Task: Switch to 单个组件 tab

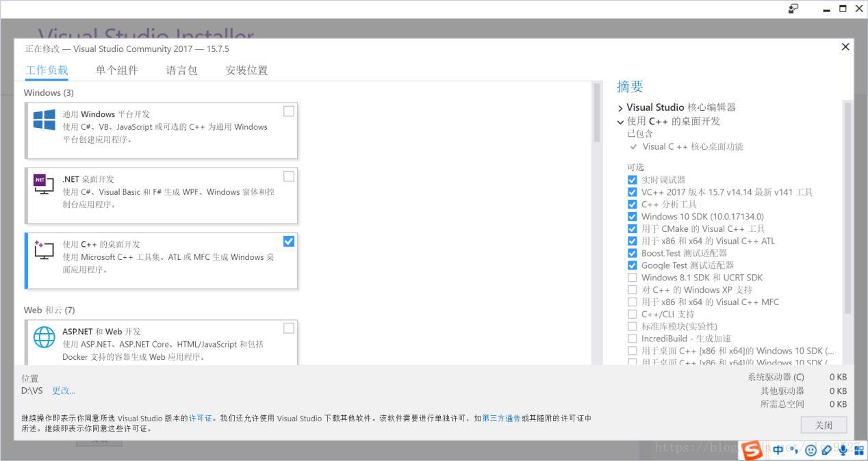Action: click(117, 70)
